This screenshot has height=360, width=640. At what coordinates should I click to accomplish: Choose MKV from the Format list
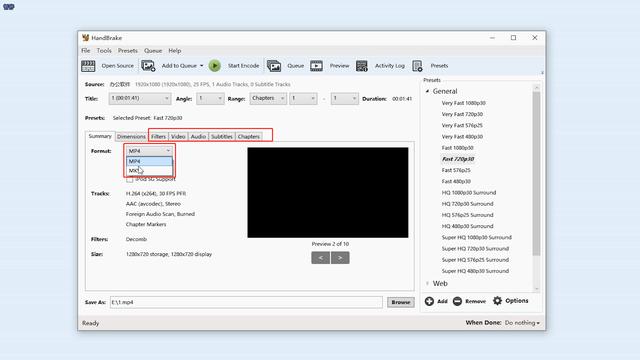click(x=149, y=171)
